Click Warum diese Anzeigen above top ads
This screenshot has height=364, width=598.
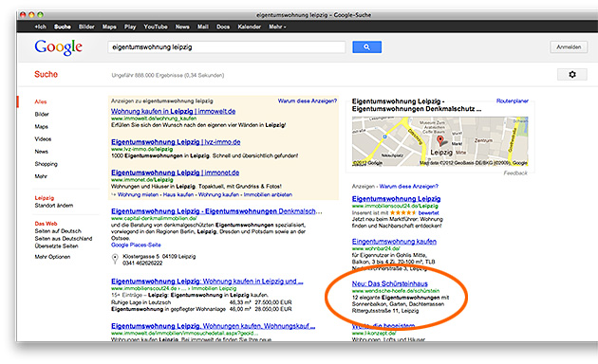pyautogui.click(x=308, y=100)
